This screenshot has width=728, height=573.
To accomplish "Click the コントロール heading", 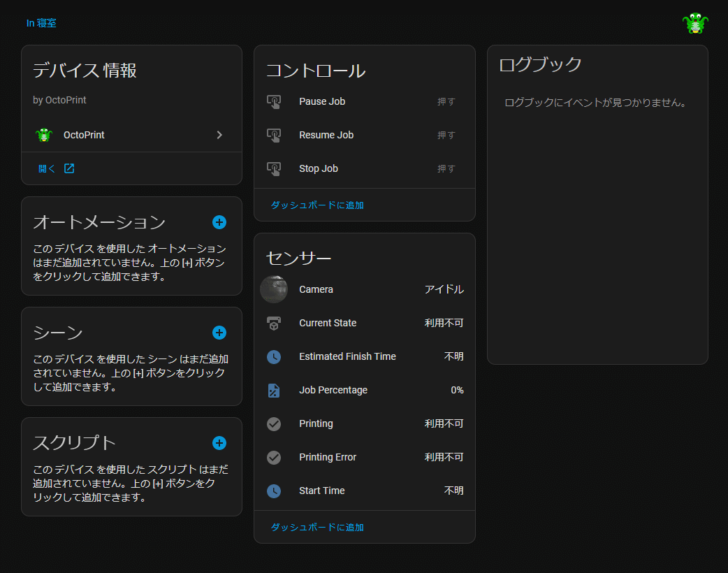I will (316, 71).
